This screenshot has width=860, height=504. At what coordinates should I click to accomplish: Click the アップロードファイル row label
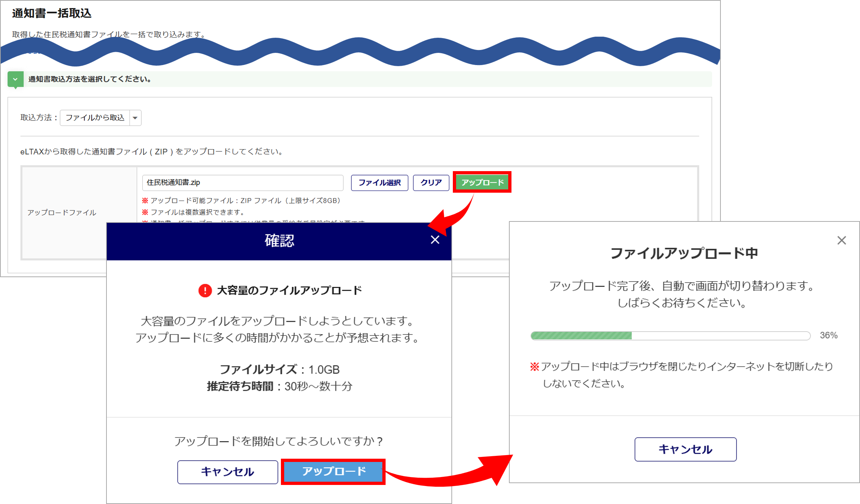tap(62, 212)
